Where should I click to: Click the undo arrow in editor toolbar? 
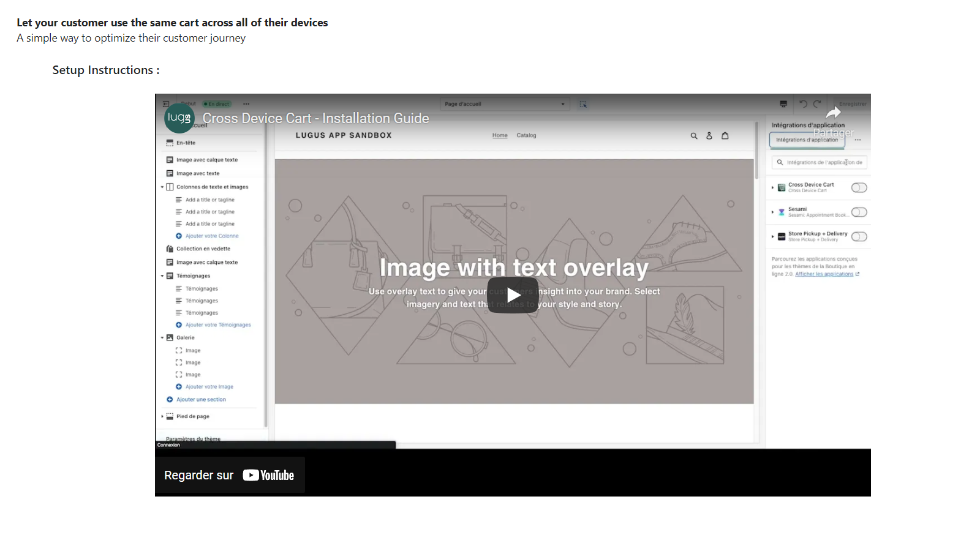803,104
